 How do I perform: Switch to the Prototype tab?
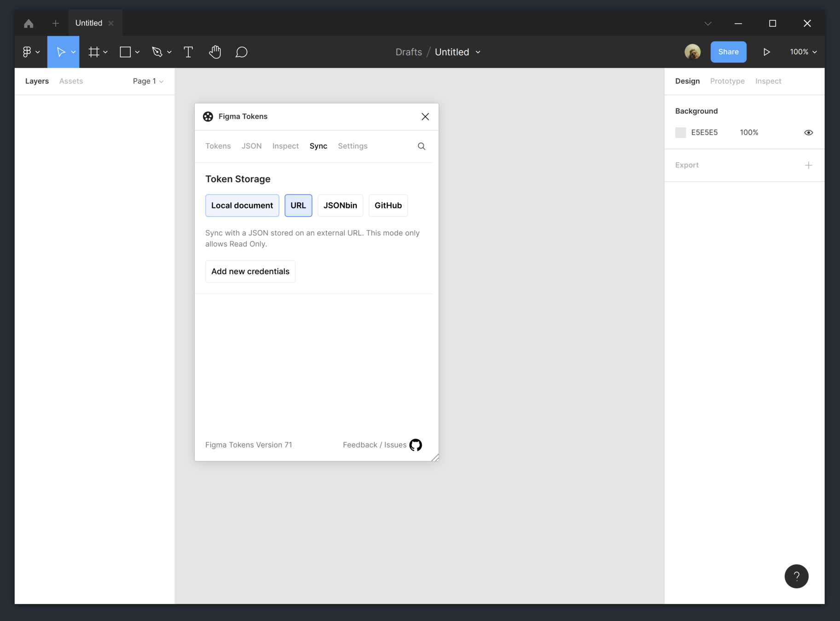727,81
